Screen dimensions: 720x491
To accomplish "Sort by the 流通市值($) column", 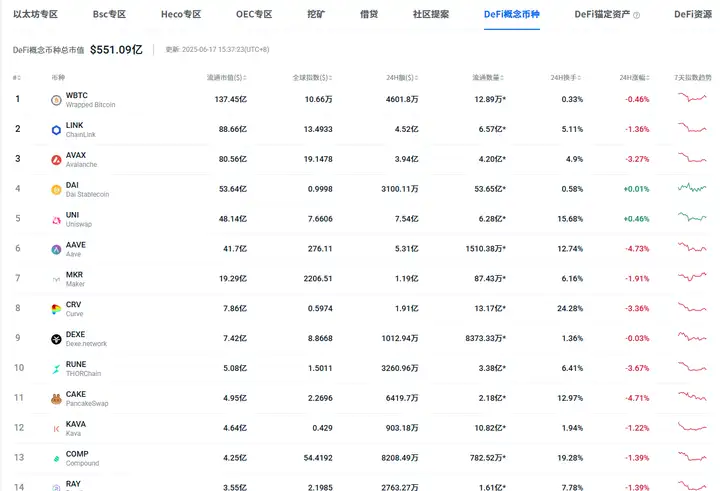I will [x=226, y=78].
